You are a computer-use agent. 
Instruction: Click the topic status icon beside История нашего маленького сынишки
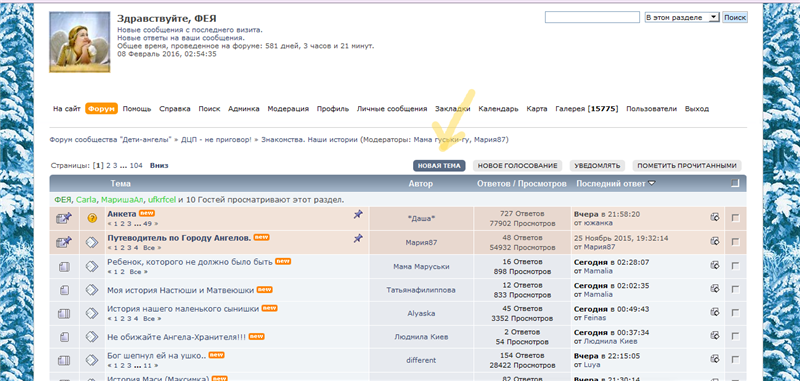[64, 314]
